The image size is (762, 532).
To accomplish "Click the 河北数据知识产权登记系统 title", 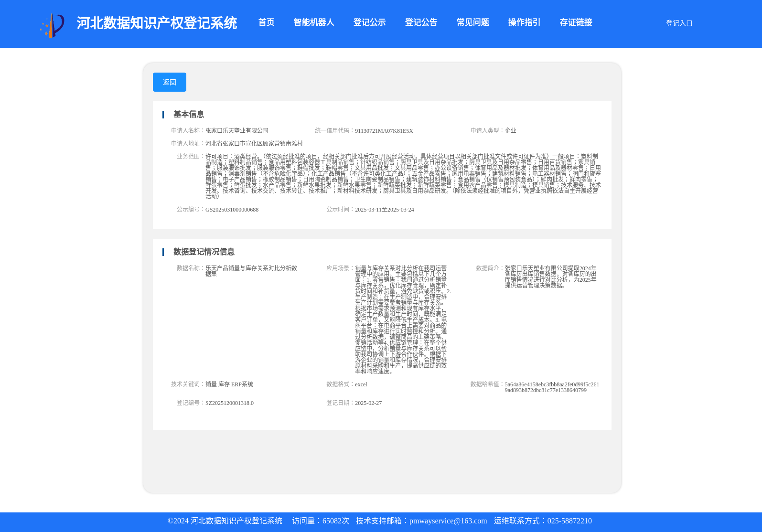I will point(157,23).
